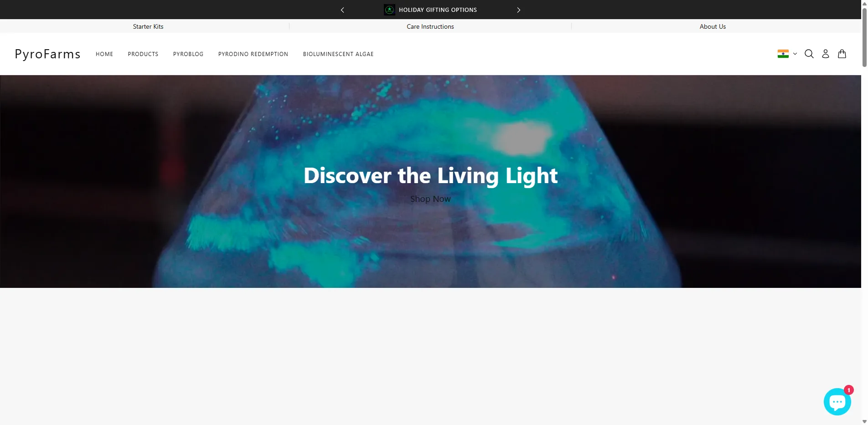Click the PyroFarms logo text
The width and height of the screenshot is (868, 425).
click(47, 54)
